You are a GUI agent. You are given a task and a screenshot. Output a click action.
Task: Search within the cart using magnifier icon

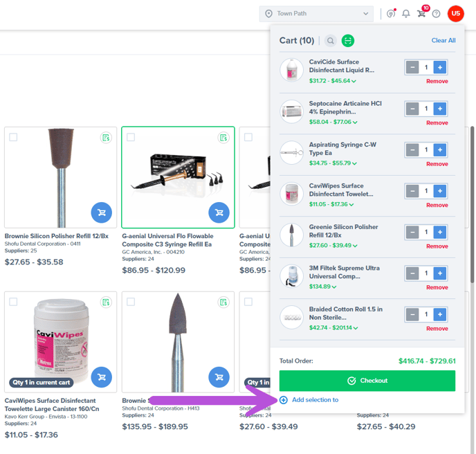(331, 40)
